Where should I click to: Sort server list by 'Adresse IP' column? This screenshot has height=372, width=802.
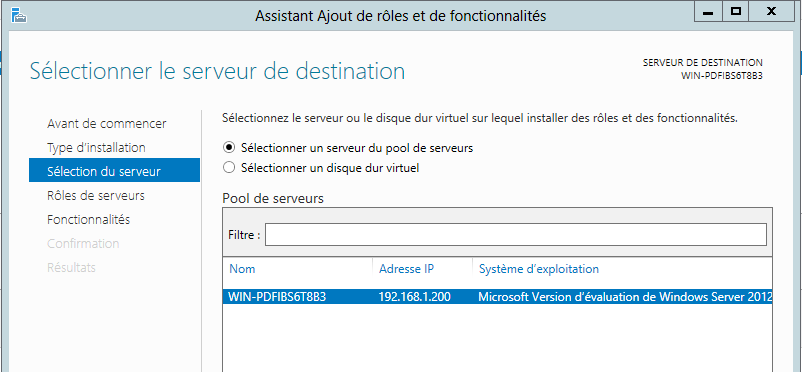407,269
